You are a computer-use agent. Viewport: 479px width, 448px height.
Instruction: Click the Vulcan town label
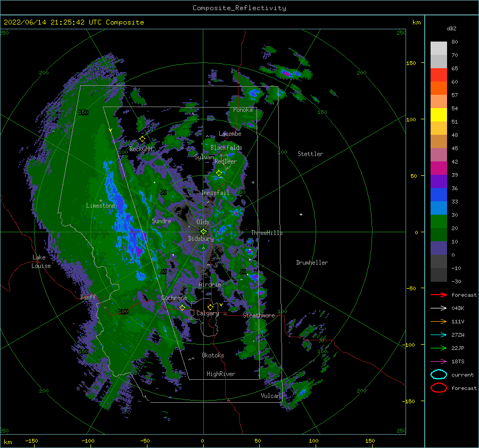point(270,396)
